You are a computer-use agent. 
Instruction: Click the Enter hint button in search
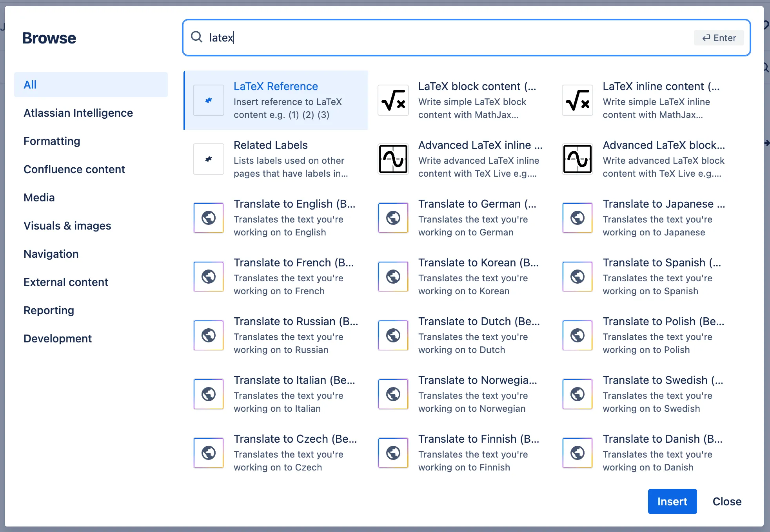[719, 38]
